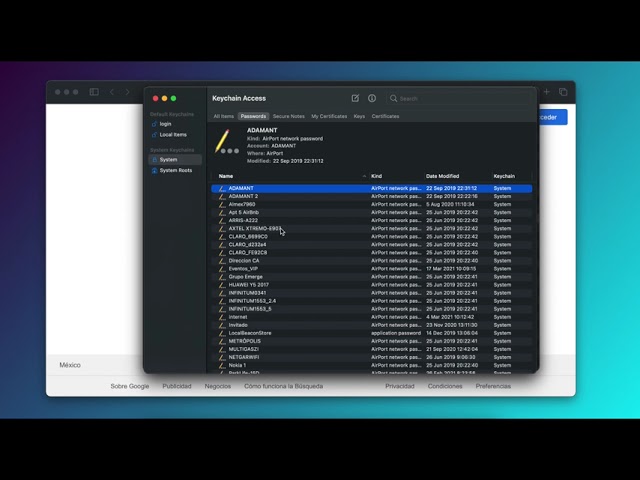Select the Apt 5 AirBnb entry

tap(371, 212)
